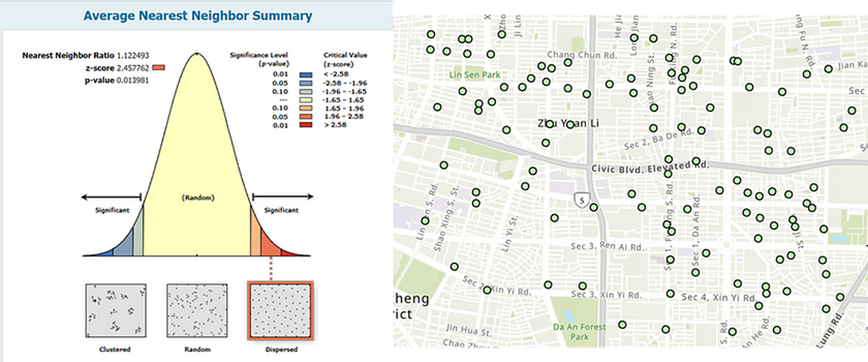Pick the red > 2.58 legend swatch
The height and width of the screenshot is (362, 868).
pos(306,125)
